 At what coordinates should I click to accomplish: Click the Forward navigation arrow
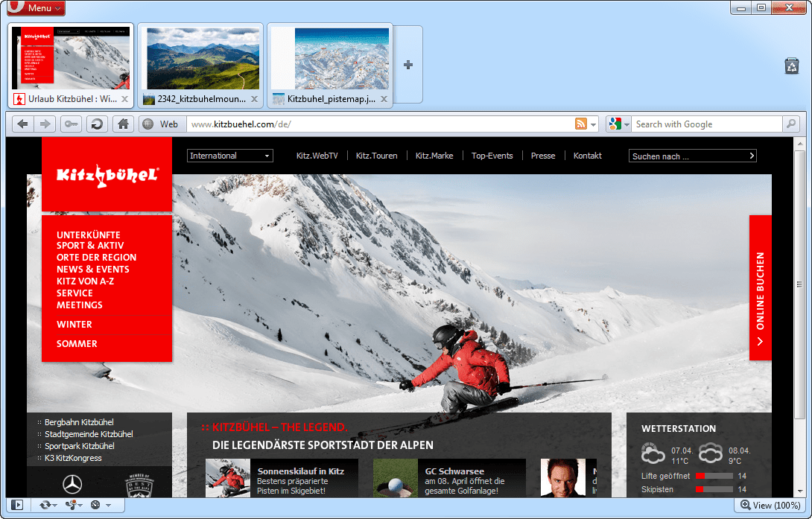[x=45, y=124]
